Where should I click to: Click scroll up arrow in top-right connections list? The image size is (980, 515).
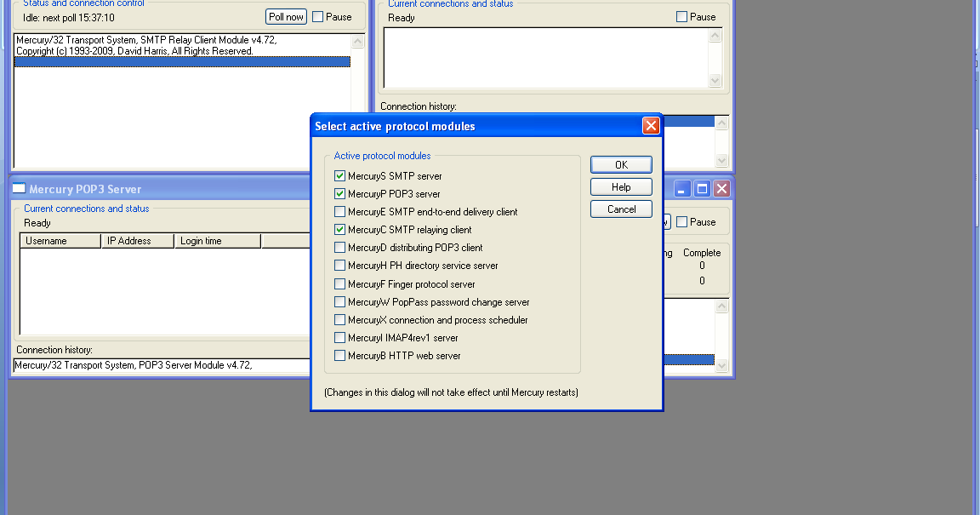(x=715, y=36)
